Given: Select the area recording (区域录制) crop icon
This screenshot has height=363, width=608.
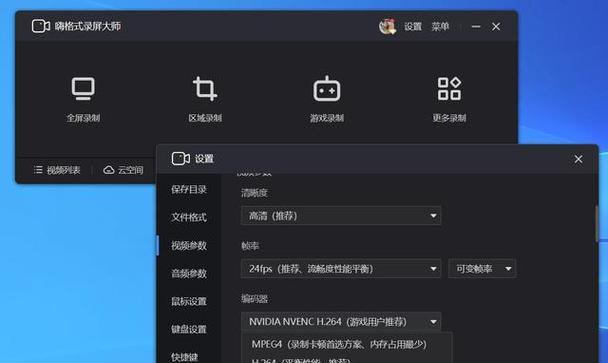Looking at the screenshot, I should click(205, 88).
